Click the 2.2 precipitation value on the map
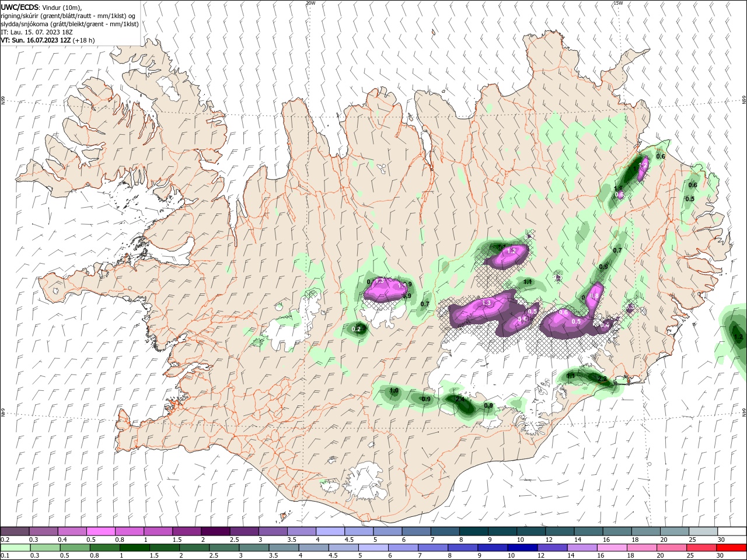This screenshot has height=560, width=747. click(603, 379)
